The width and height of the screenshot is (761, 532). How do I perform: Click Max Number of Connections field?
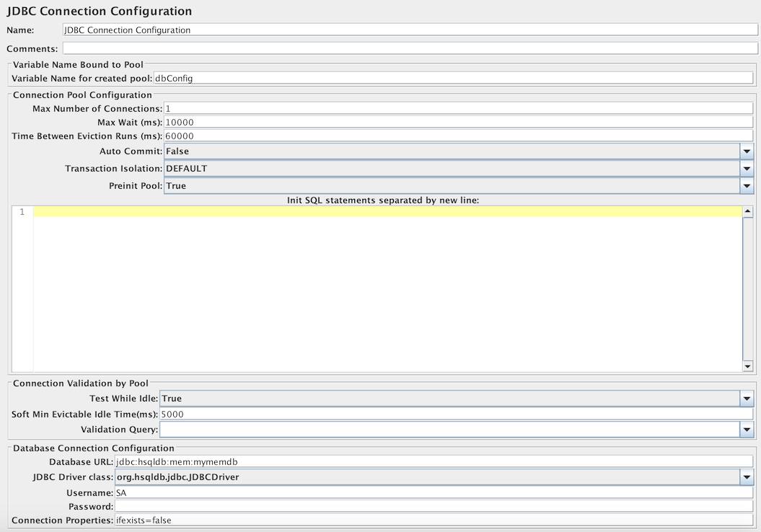pos(459,109)
